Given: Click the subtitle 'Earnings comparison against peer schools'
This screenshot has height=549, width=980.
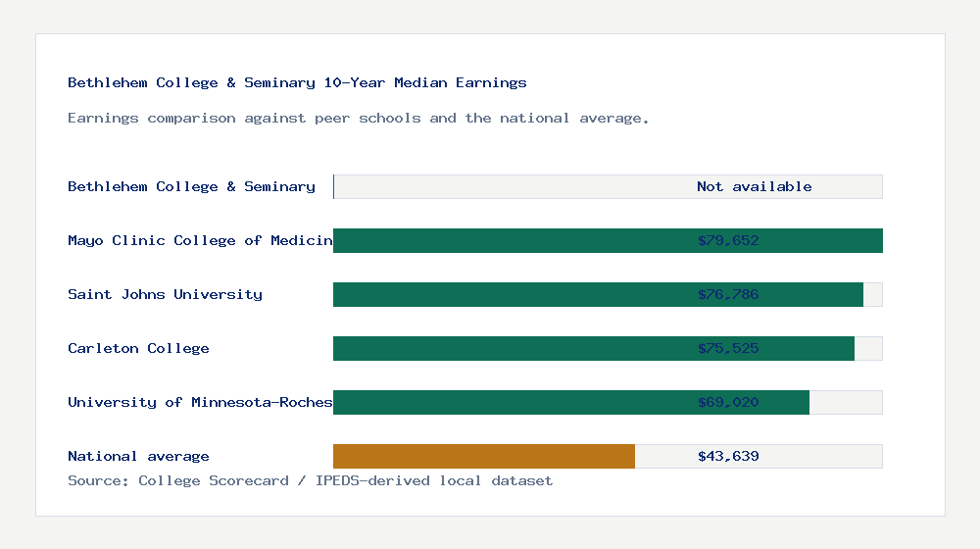Looking at the screenshot, I should coord(244,119).
